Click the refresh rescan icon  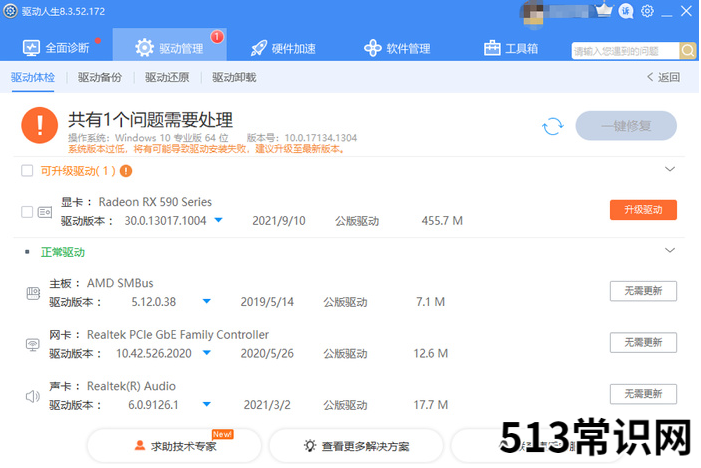553,126
